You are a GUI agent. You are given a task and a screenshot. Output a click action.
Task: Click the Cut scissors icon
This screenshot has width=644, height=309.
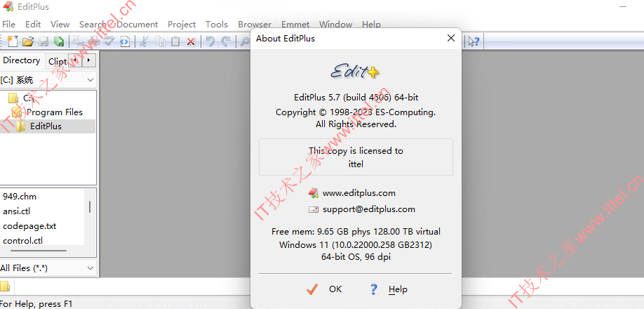143,41
